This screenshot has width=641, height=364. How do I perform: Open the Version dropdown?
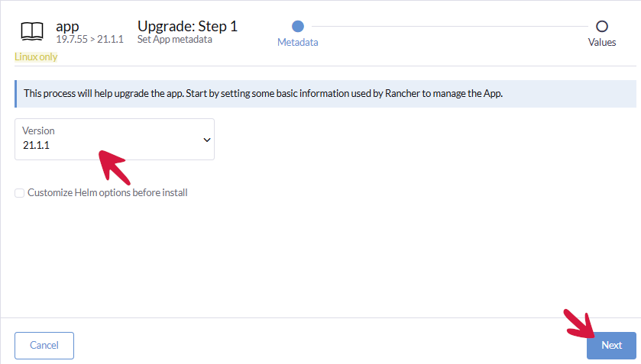[x=115, y=139]
